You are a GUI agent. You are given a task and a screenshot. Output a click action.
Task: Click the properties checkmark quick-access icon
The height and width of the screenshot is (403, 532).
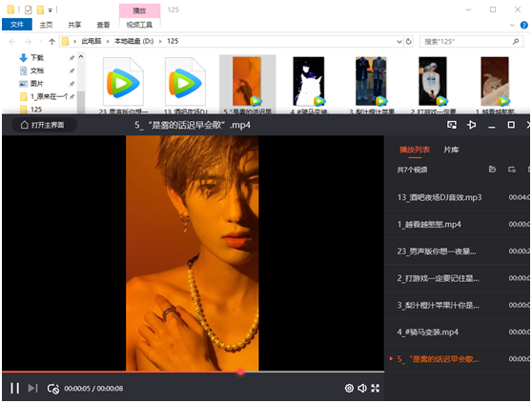(29, 10)
